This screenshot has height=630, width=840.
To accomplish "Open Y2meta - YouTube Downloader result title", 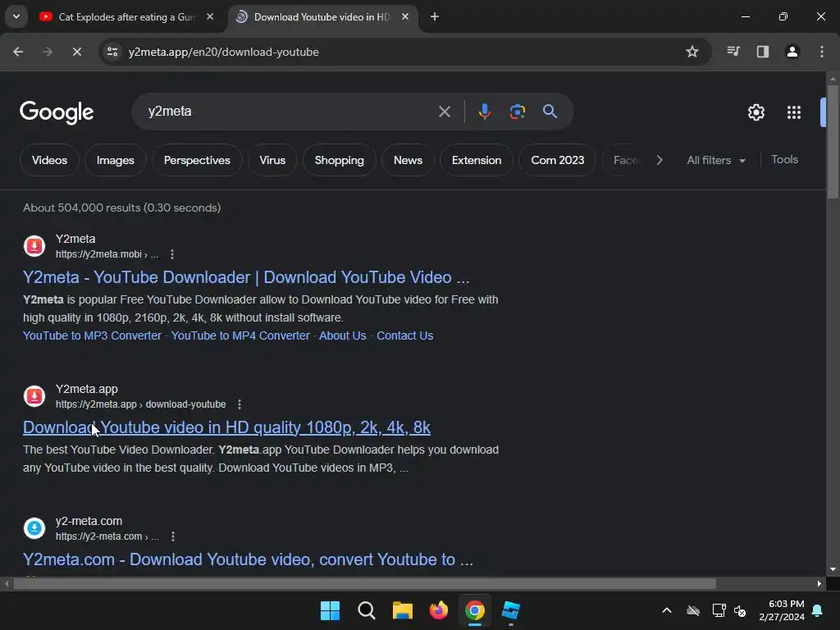I will pyautogui.click(x=246, y=277).
